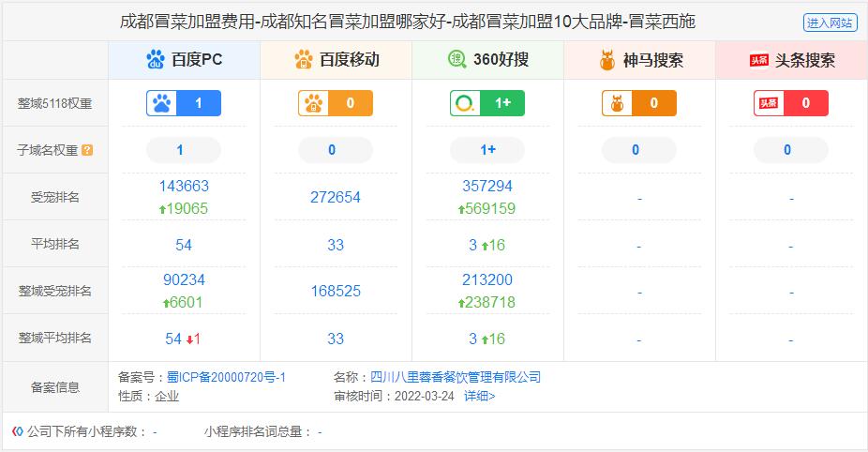868x452 pixels.
Task: Click Baidu Mobile 受宠排名 value 272654
Action: [x=336, y=198]
